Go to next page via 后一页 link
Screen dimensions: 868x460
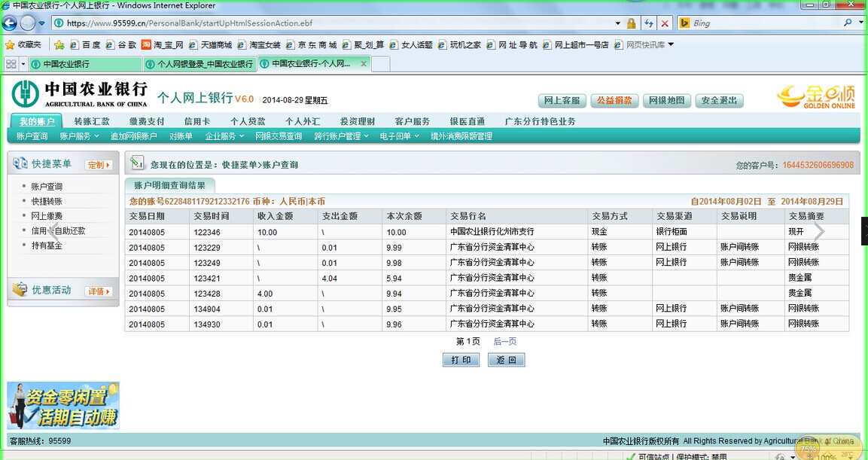(x=505, y=342)
